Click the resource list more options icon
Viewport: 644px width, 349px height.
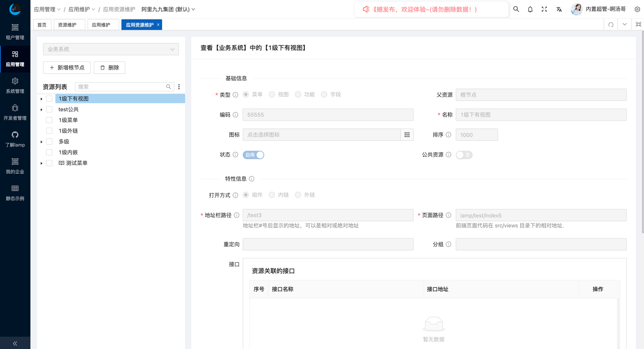pyautogui.click(x=179, y=87)
